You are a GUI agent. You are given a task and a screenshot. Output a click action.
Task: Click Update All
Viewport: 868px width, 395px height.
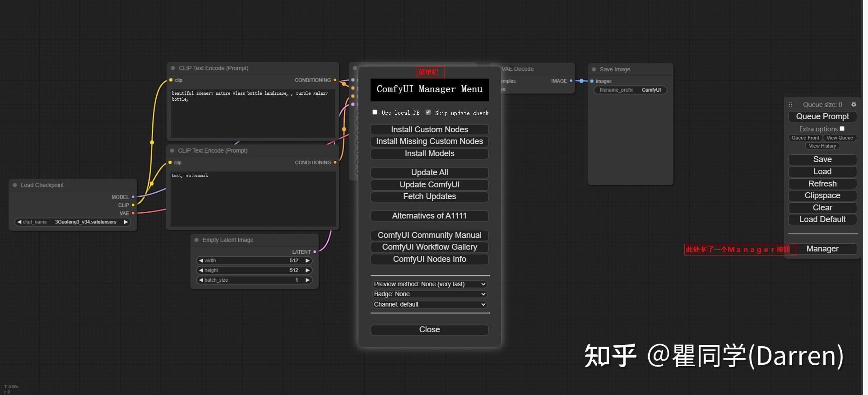coord(430,172)
